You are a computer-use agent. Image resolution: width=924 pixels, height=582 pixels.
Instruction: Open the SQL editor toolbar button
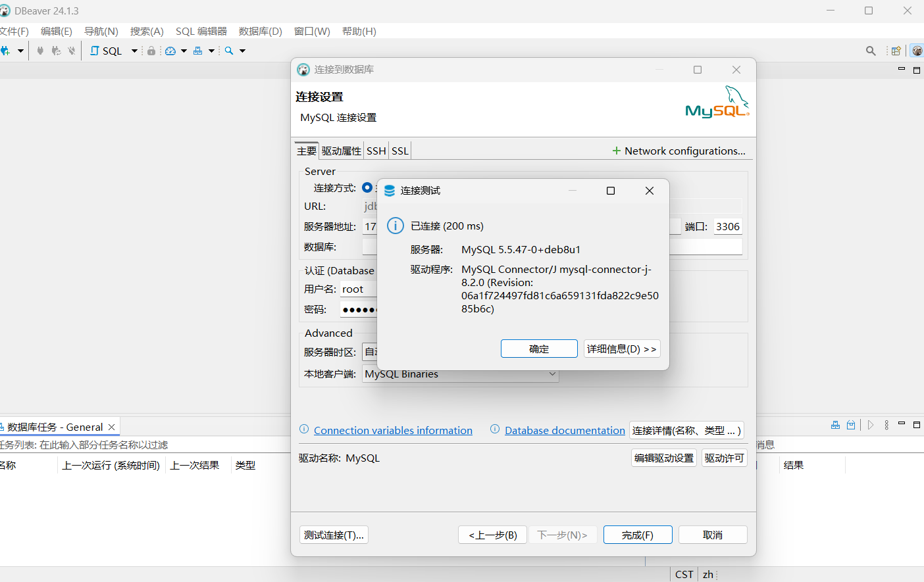[x=106, y=51]
